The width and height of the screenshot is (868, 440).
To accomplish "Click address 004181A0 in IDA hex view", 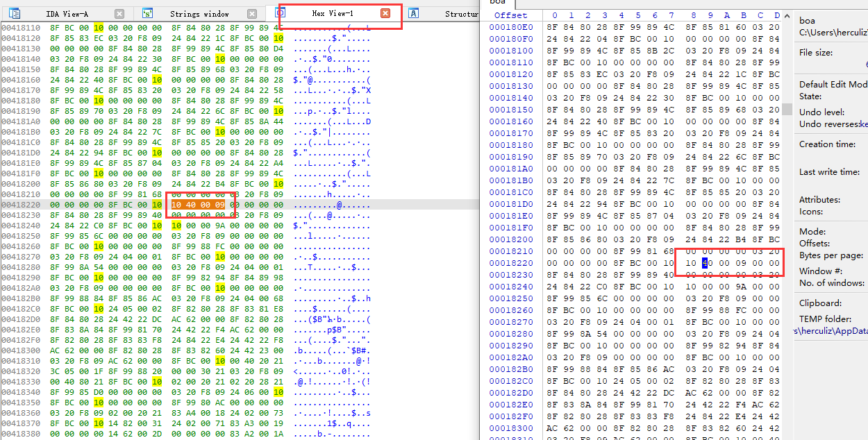I will [22, 121].
